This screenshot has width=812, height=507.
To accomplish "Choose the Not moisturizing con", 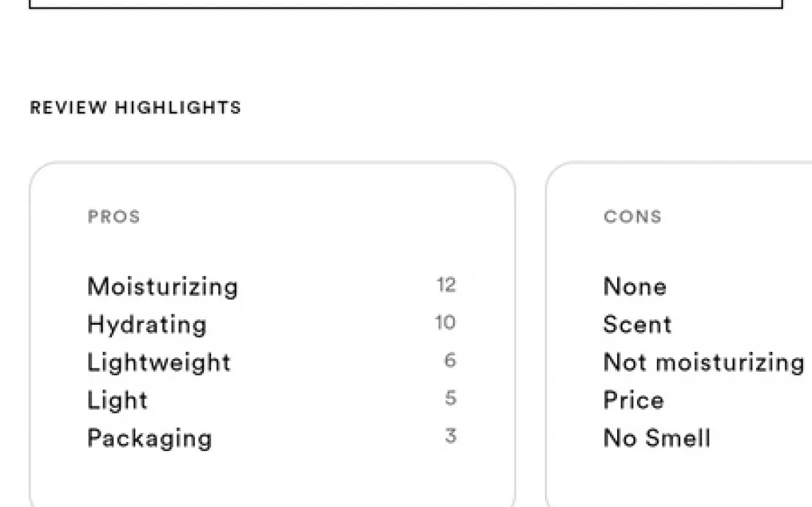I will coord(704,362).
